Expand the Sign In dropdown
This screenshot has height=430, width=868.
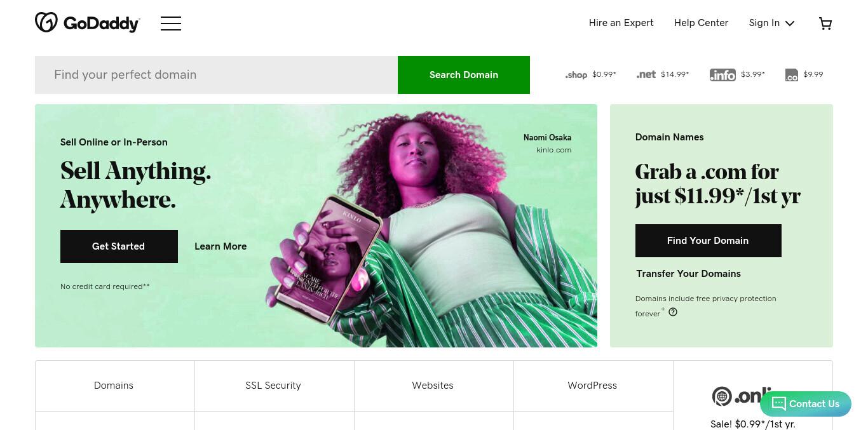click(771, 23)
